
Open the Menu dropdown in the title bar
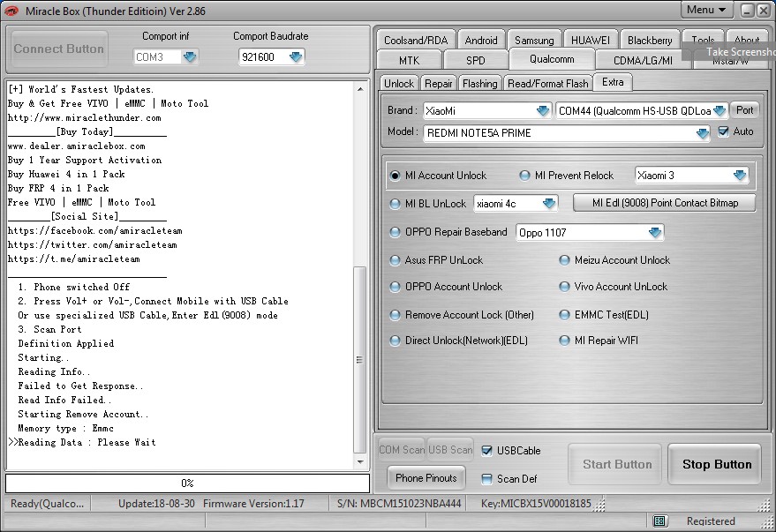[705, 10]
